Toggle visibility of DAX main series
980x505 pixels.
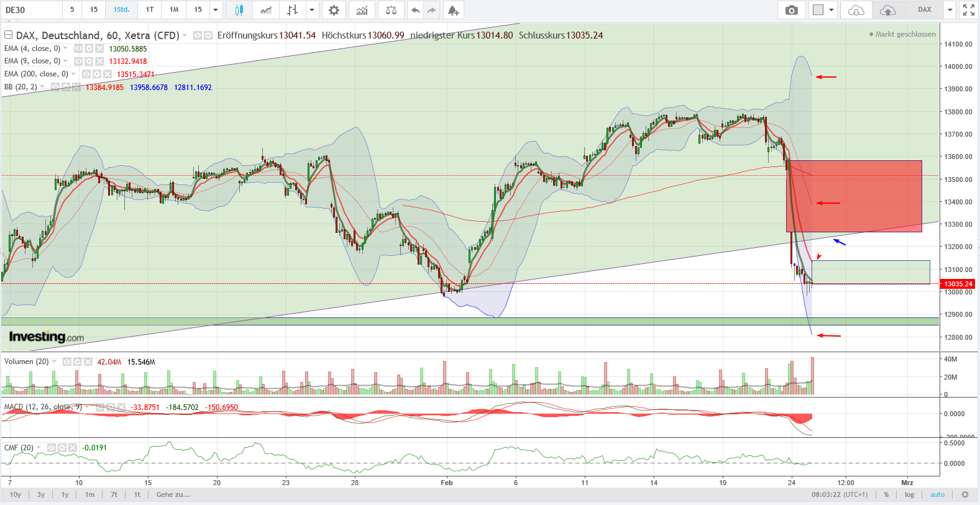coord(198,35)
